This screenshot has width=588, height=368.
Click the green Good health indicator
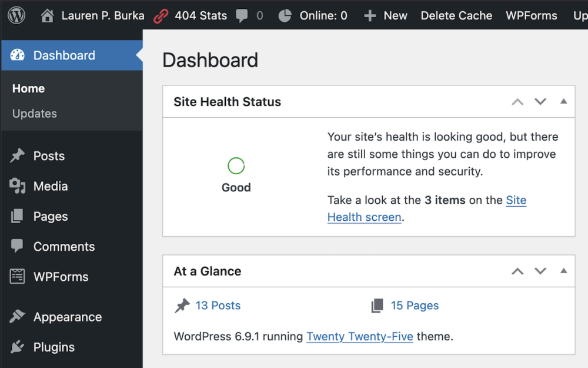[x=236, y=165]
